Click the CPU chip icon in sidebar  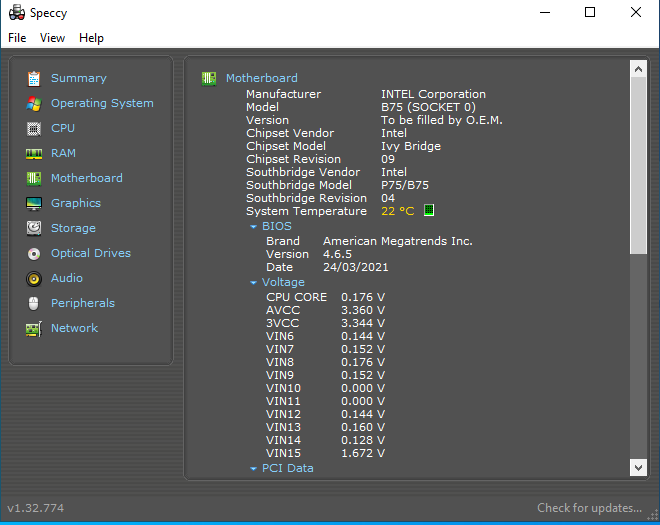pyautogui.click(x=34, y=128)
